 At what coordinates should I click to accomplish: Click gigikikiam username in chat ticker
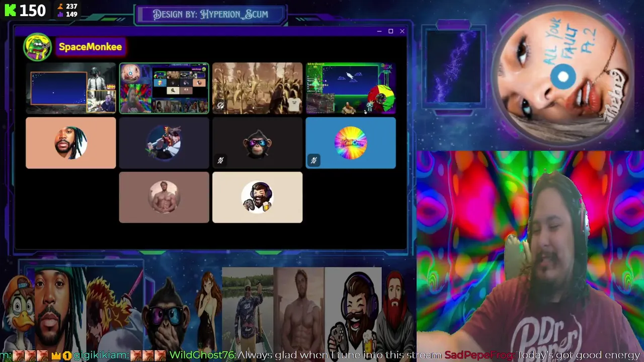(101, 355)
